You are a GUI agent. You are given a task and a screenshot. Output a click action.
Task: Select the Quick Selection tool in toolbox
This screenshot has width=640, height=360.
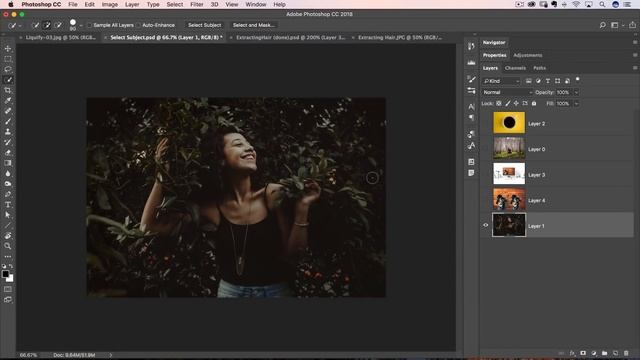[8, 80]
